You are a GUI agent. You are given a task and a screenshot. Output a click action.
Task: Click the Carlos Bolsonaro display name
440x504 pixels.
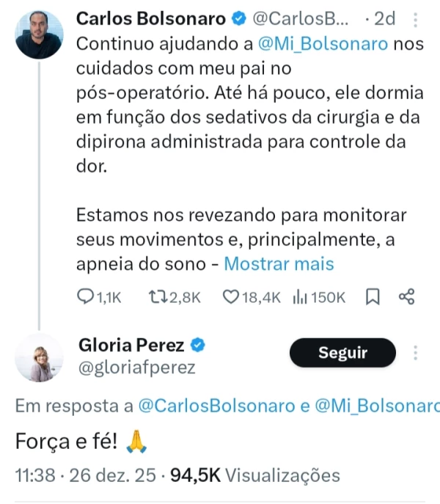pos(146,18)
